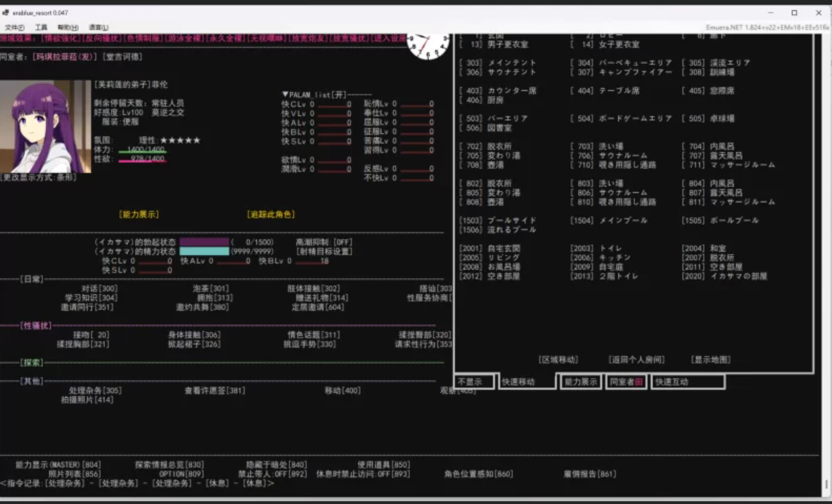Click the purple-haired character portrait
The image size is (832, 504).
(45, 126)
